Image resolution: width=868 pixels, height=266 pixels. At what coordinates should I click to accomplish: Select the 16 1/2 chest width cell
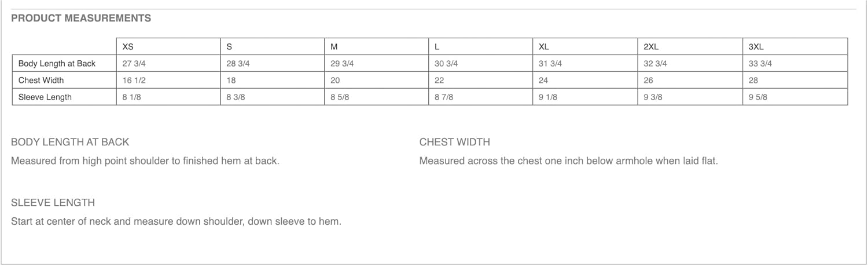click(134, 81)
